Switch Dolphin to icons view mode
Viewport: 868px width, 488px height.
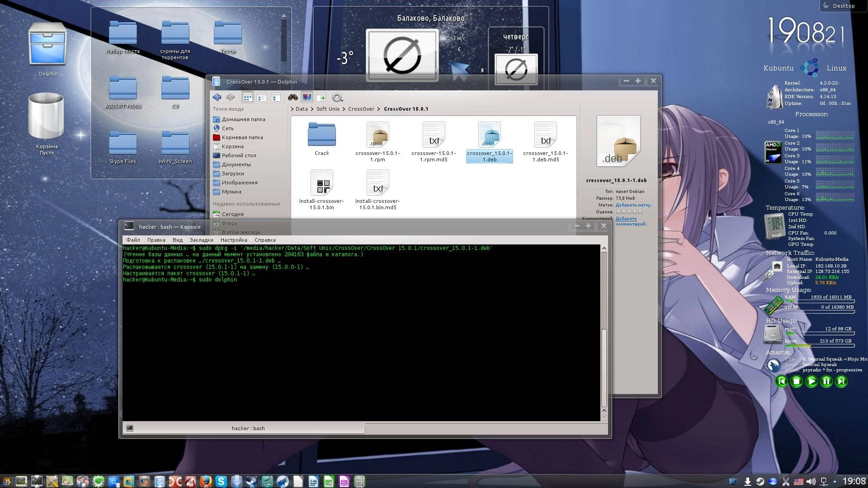point(247,97)
